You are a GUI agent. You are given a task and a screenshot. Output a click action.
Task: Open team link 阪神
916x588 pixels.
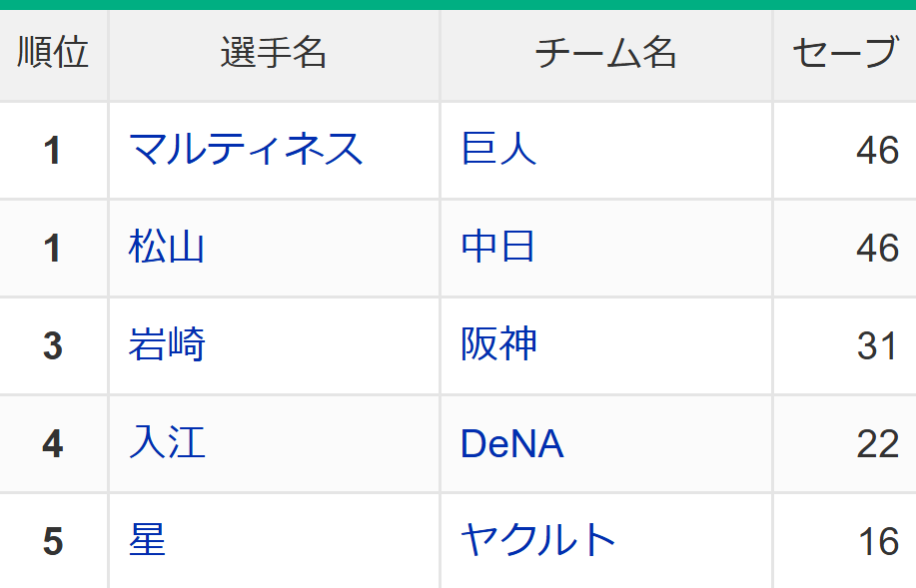coord(498,344)
